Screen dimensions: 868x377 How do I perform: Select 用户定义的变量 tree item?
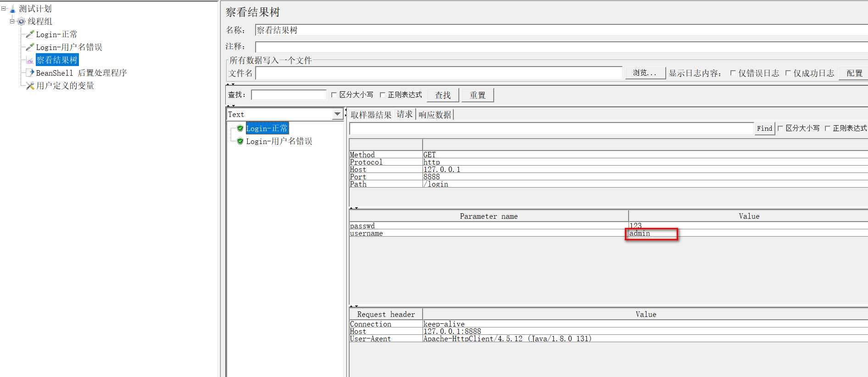point(65,86)
